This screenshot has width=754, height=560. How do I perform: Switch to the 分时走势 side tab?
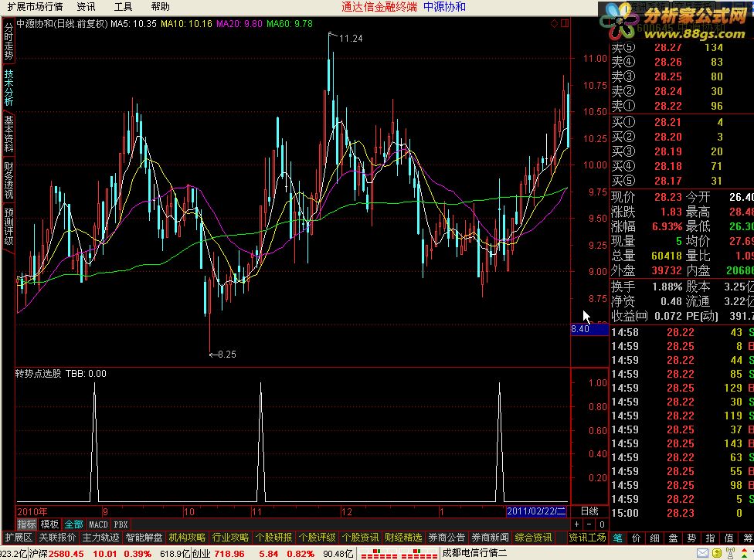tap(8, 42)
